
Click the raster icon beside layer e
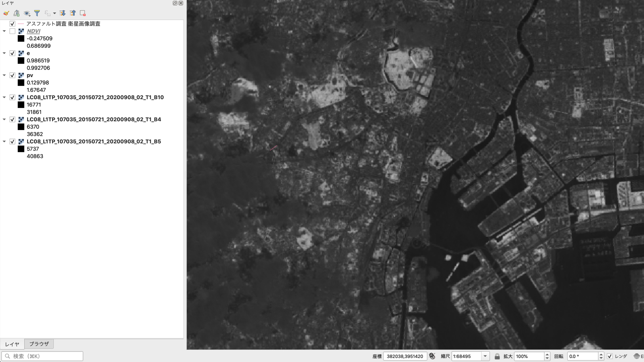pos(21,53)
